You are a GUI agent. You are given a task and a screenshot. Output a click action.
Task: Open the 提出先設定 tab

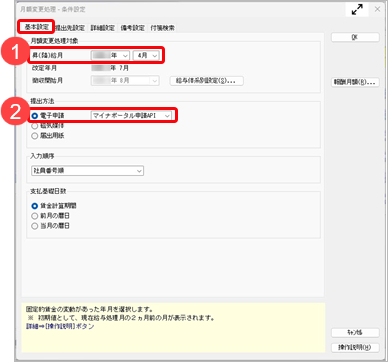pos(70,28)
